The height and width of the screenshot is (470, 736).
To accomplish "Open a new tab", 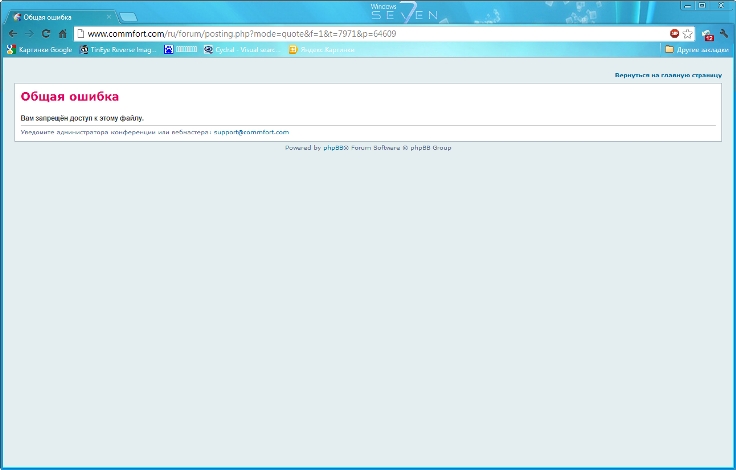I will point(128,17).
